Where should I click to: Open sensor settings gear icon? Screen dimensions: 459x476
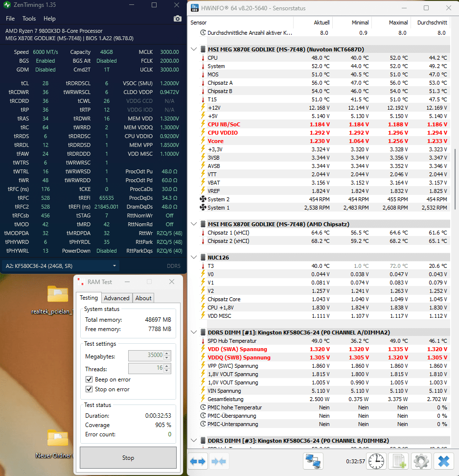pyautogui.click(x=421, y=461)
